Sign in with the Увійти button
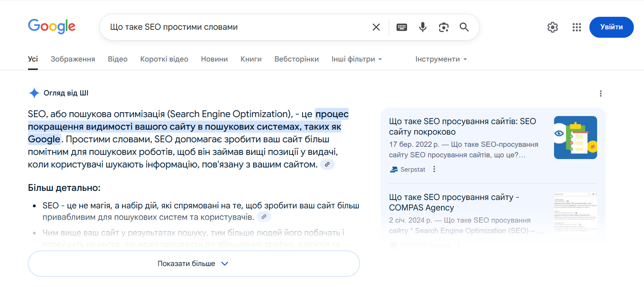The height and width of the screenshot is (287, 644). [x=611, y=27]
